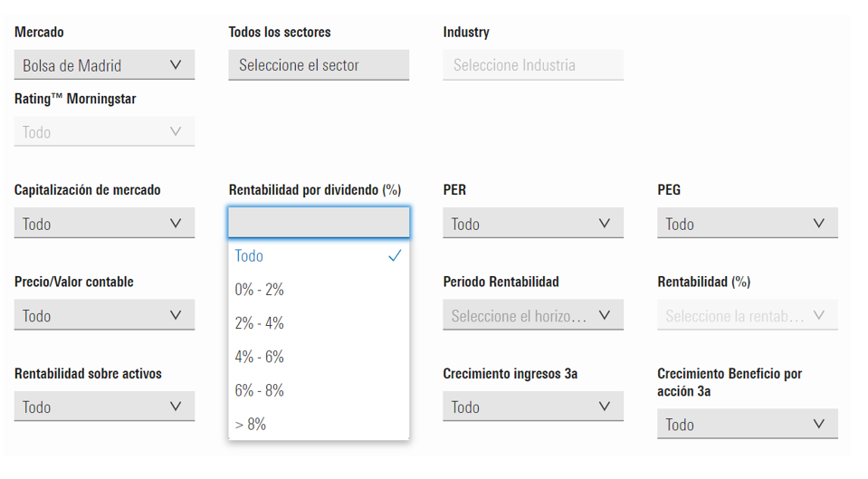Select 4% - 6% dividend yield range
Screen dimensions: 868x479
coord(260,357)
